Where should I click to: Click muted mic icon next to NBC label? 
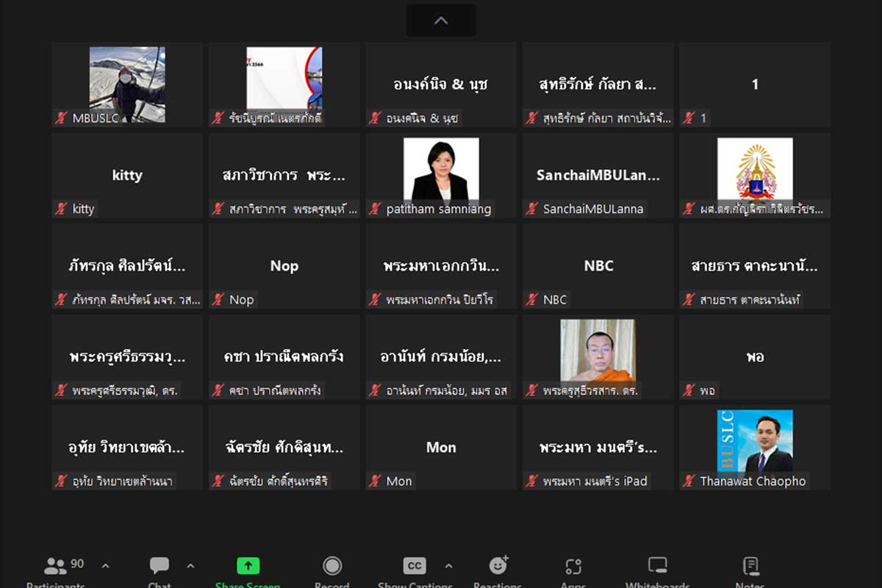pos(532,300)
